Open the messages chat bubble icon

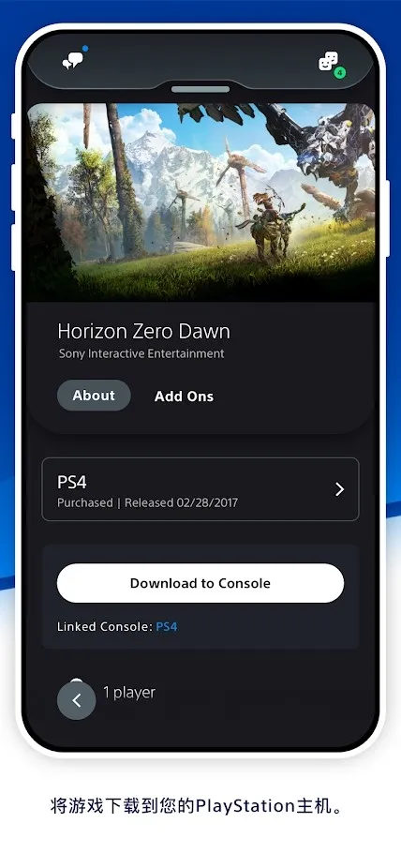[72, 61]
